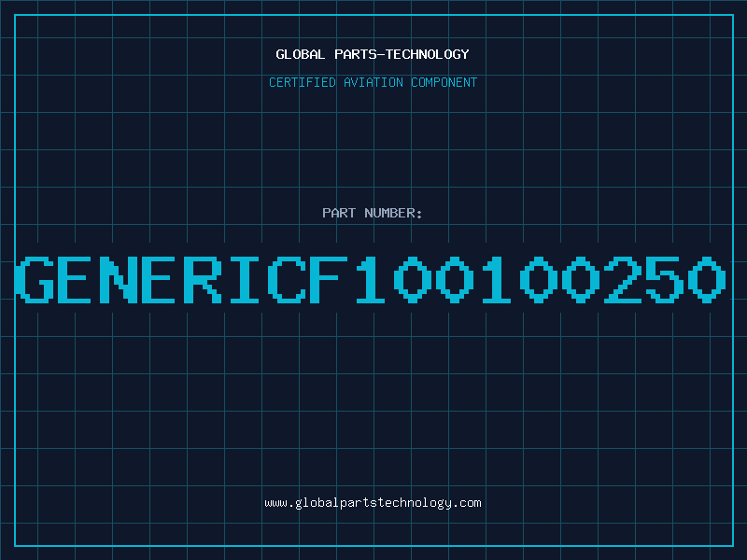The image size is (747, 560).
Task: Select the word AVIATION in the subtitle
Action: [x=373, y=82]
